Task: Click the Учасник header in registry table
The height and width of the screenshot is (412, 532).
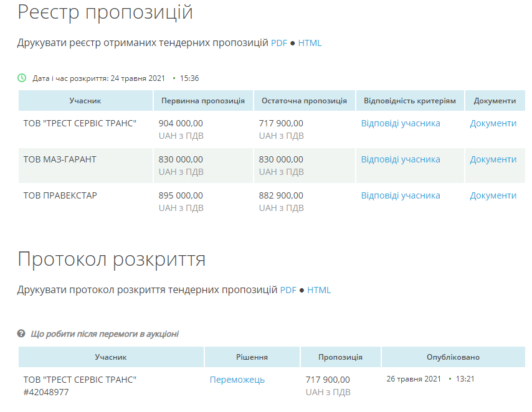Action: point(85,101)
